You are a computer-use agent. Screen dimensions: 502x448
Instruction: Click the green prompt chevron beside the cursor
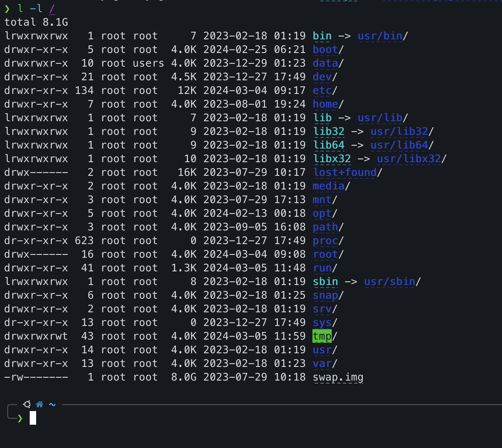20,418
